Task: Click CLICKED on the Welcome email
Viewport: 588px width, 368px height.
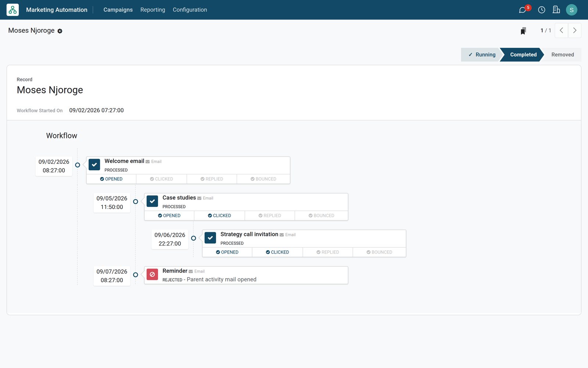Action: coord(161,179)
